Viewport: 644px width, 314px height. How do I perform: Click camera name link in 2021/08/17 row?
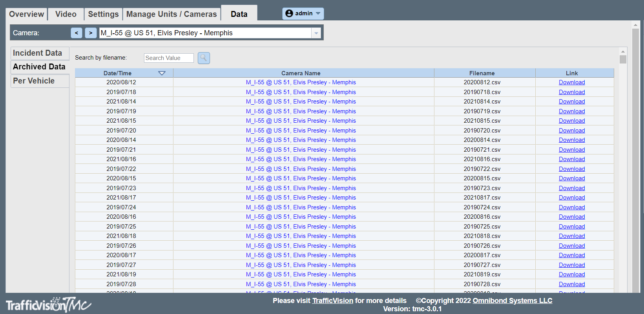coord(301,198)
